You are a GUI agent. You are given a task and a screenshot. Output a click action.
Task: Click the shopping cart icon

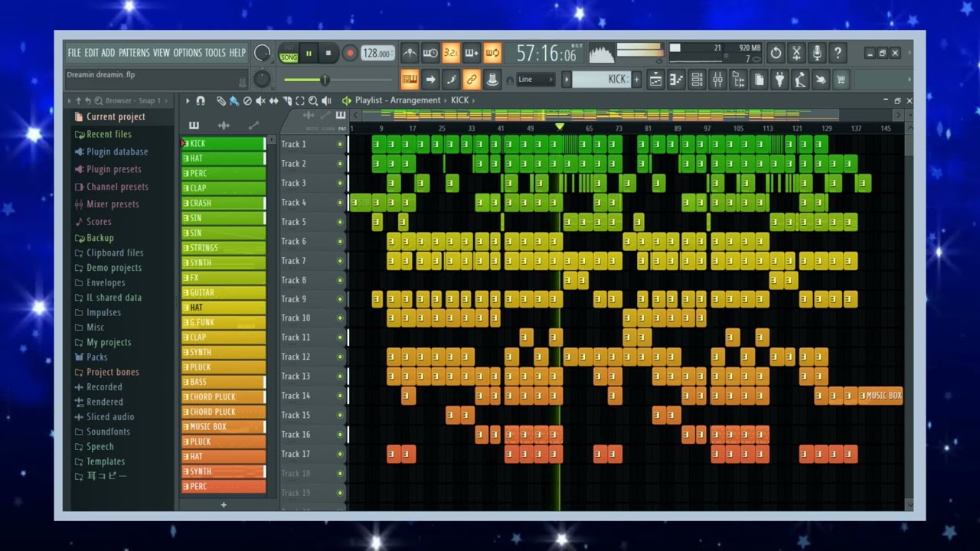click(841, 79)
